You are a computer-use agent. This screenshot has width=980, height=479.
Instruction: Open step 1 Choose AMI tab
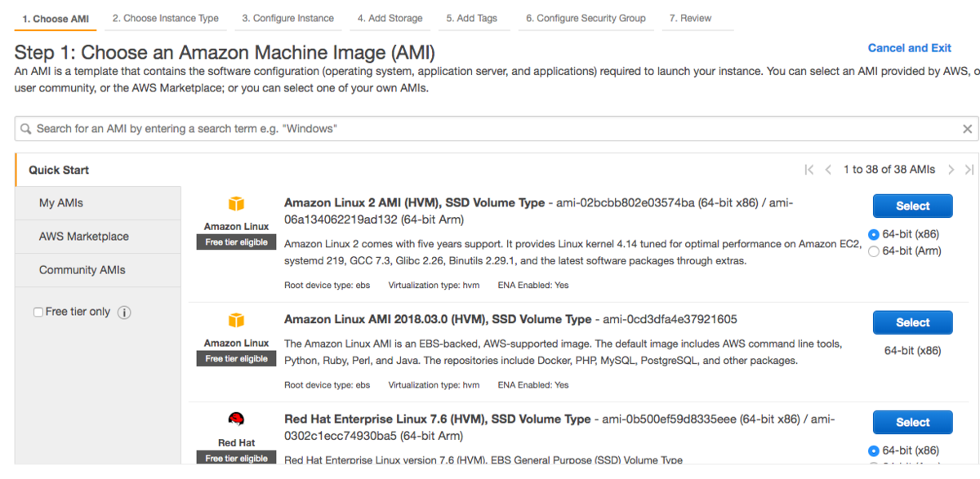(x=56, y=18)
